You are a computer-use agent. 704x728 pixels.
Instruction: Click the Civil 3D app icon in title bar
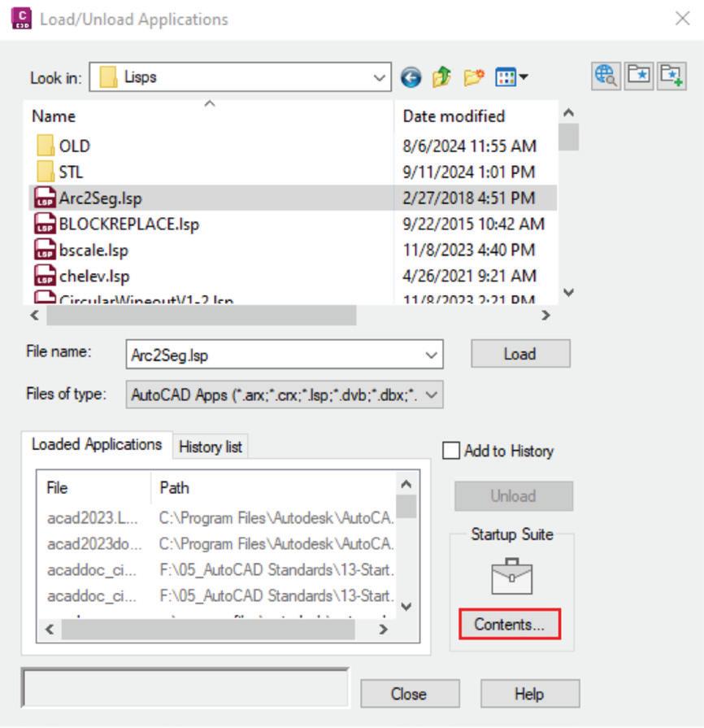pyautogui.click(x=21, y=19)
